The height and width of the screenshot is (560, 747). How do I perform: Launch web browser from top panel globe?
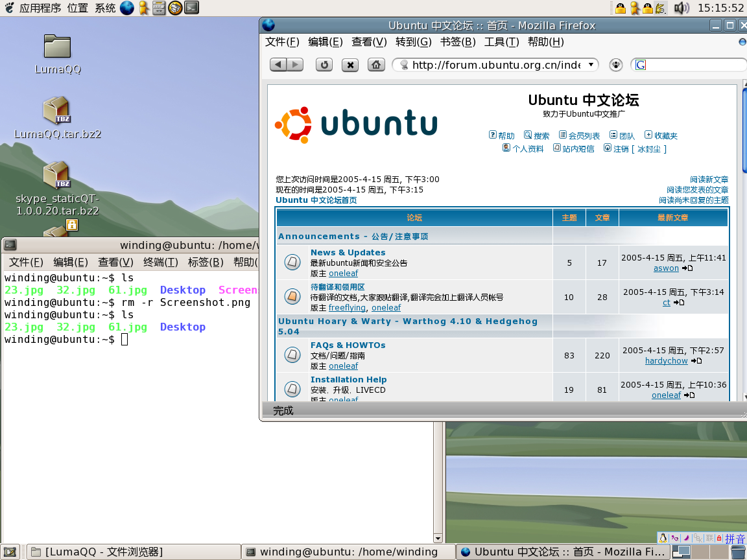click(x=127, y=8)
